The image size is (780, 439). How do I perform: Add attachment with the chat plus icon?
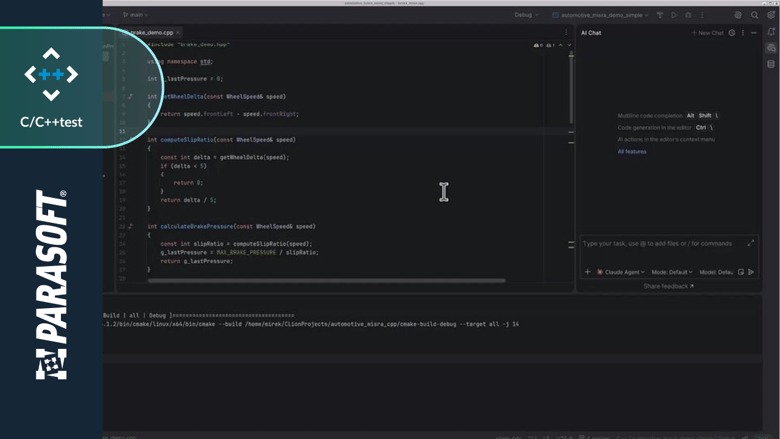tap(587, 272)
